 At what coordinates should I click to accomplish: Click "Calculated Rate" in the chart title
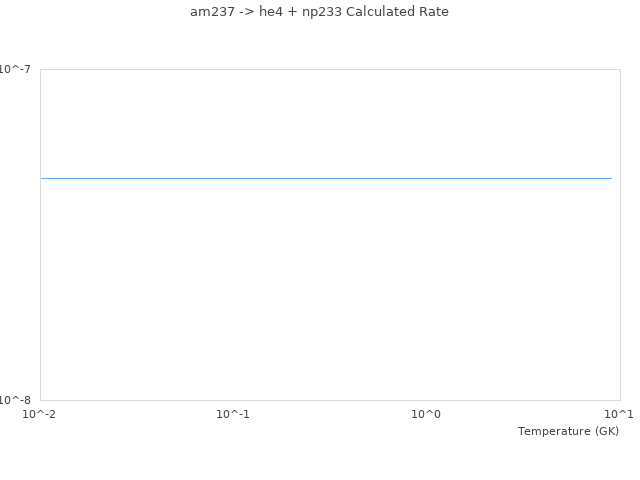coord(397,12)
